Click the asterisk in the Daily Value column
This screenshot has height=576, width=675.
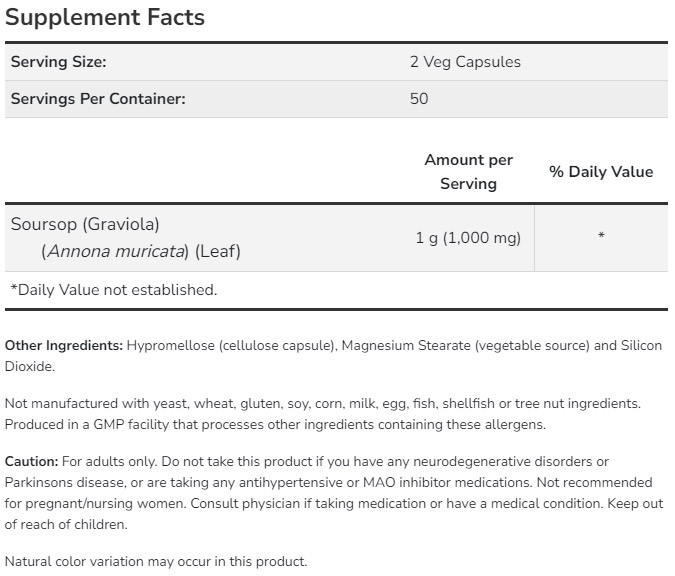click(x=601, y=237)
